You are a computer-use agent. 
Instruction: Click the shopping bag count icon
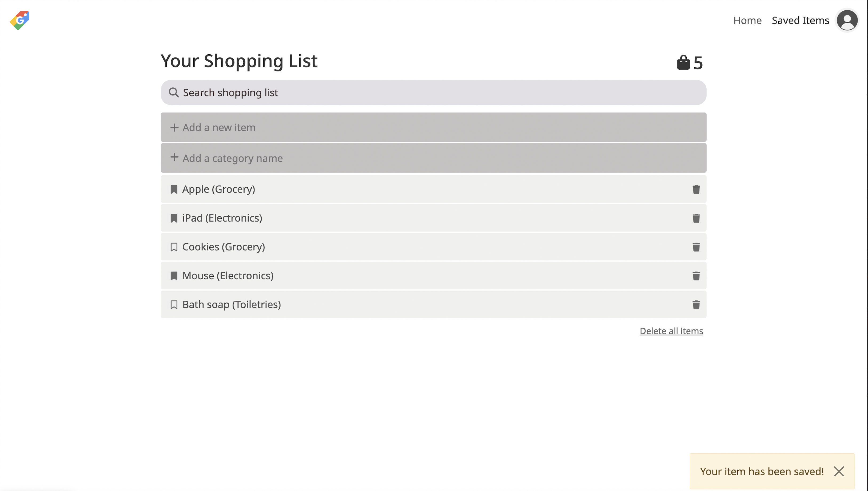[683, 63]
